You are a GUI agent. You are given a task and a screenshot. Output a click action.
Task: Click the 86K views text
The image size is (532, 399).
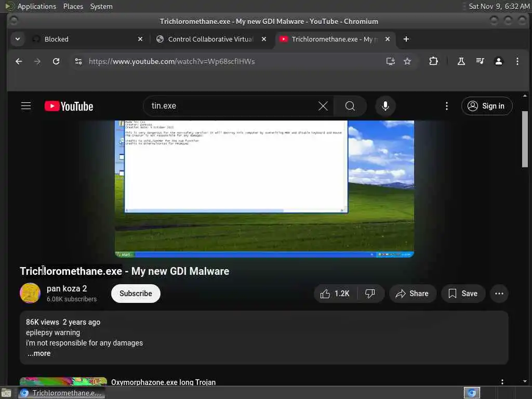pyautogui.click(x=43, y=322)
